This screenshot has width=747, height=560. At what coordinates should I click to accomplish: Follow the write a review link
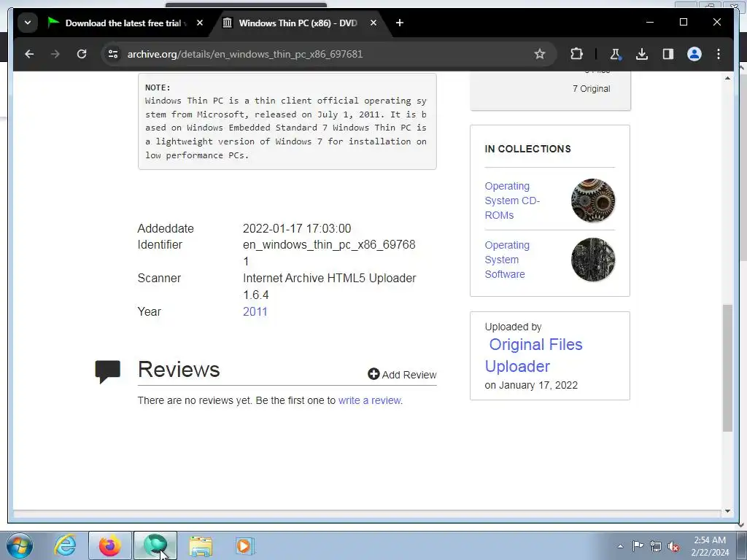(x=369, y=400)
